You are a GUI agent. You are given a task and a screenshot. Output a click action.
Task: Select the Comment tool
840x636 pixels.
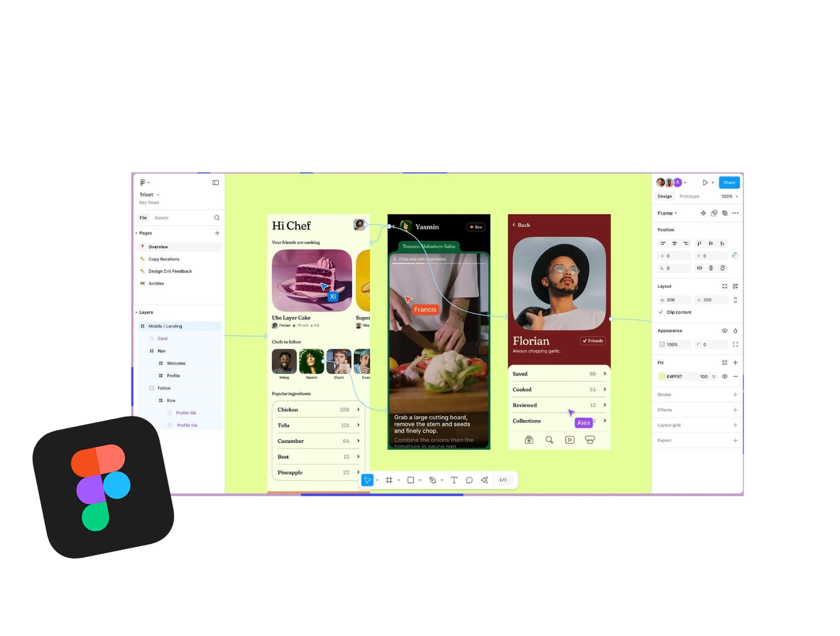click(x=469, y=480)
